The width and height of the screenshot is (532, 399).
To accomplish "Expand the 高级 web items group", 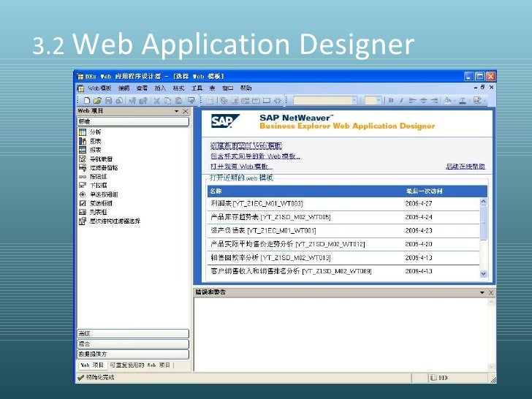I will click(133, 333).
